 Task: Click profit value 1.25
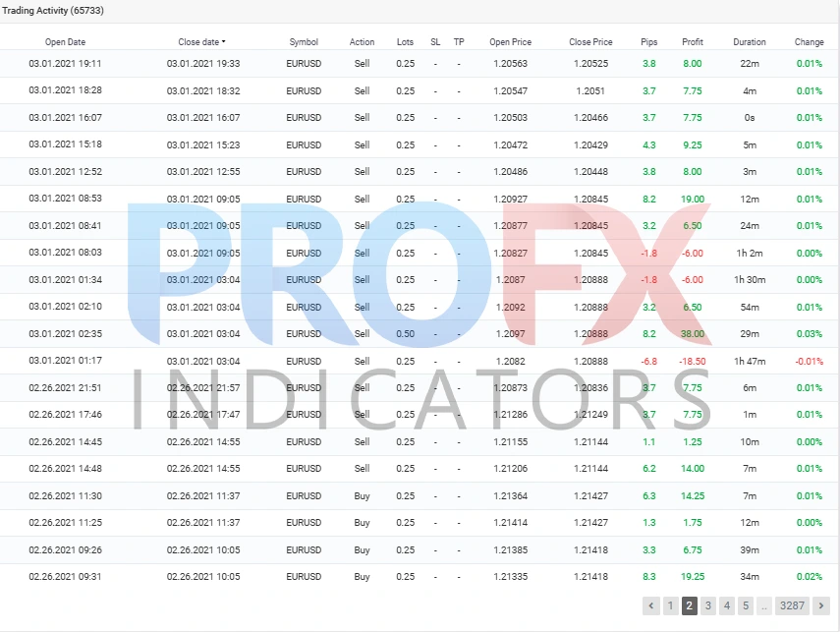[x=693, y=441]
